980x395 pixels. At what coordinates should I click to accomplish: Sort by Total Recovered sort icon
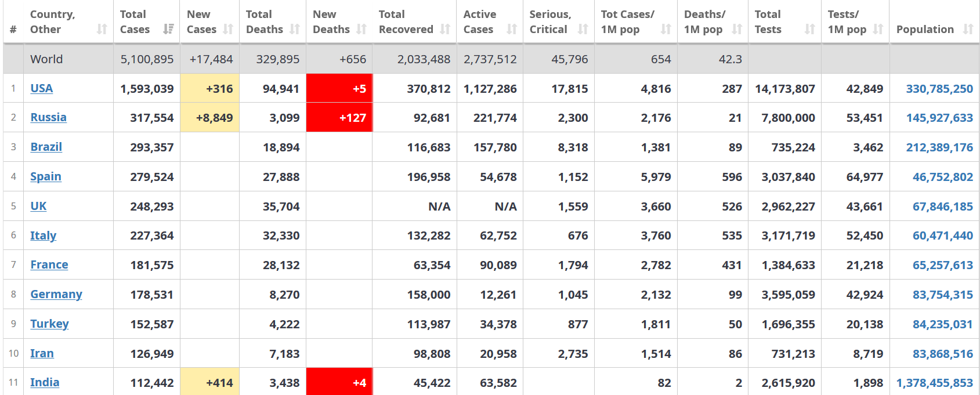click(x=445, y=29)
